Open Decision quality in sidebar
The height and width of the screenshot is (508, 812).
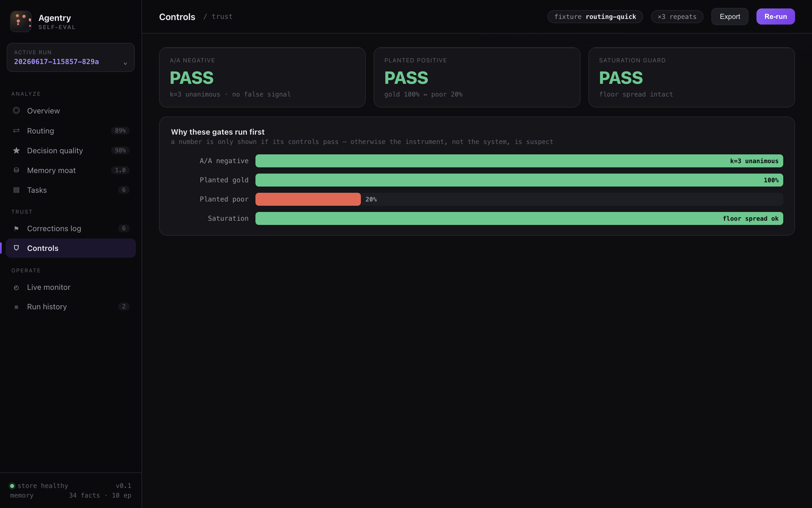[71, 150]
